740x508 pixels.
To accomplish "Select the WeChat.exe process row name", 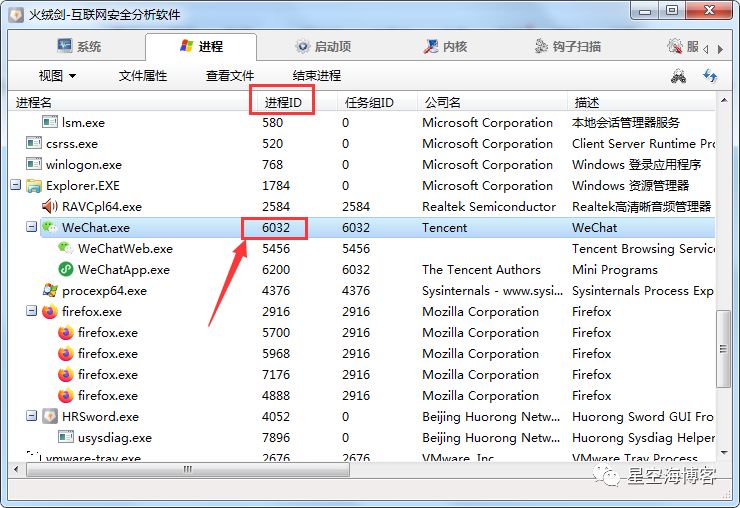I will [x=96, y=228].
